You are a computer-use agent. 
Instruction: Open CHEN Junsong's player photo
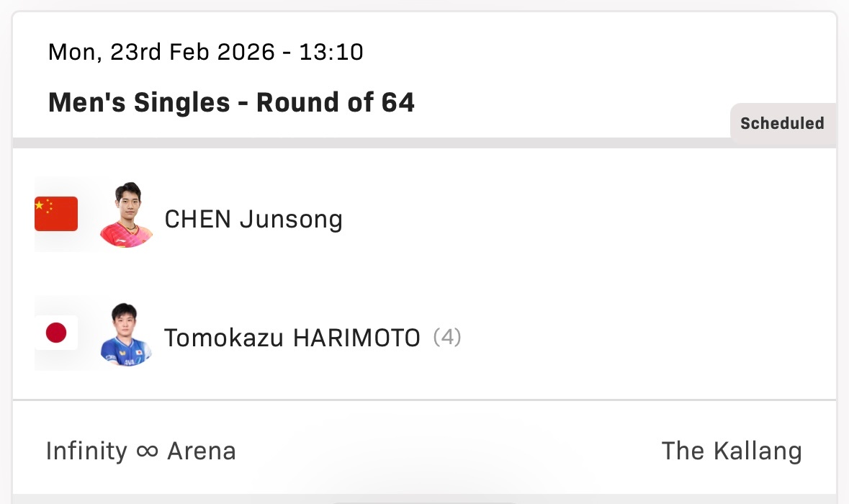tap(126, 214)
